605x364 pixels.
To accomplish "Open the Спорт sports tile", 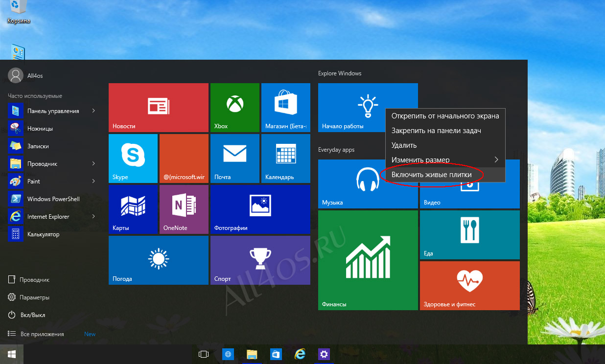I will point(260,260).
